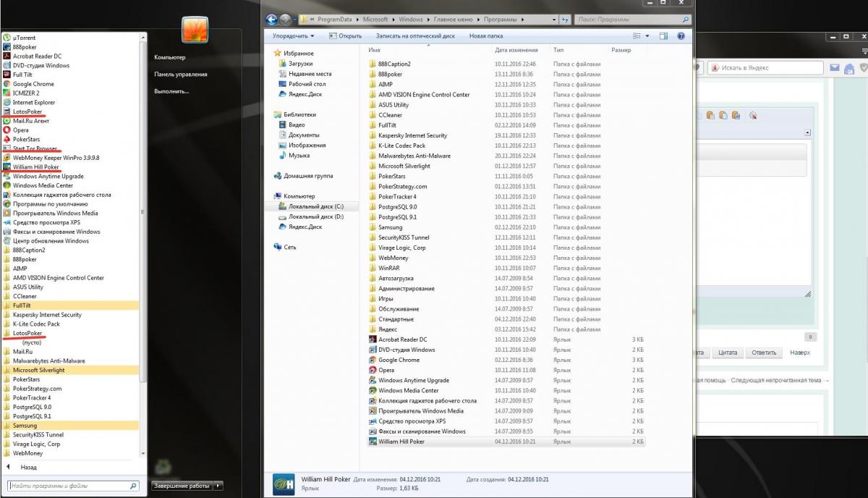Viewport: 868px width, 498px height.
Task: Open Internet Explorer from Start menu programs
Action: 33,102
